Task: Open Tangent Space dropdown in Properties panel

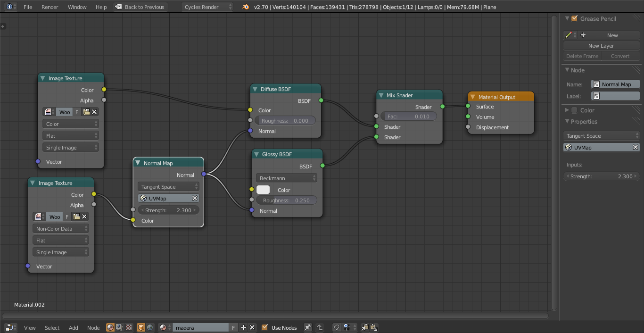Action: point(602,136)
